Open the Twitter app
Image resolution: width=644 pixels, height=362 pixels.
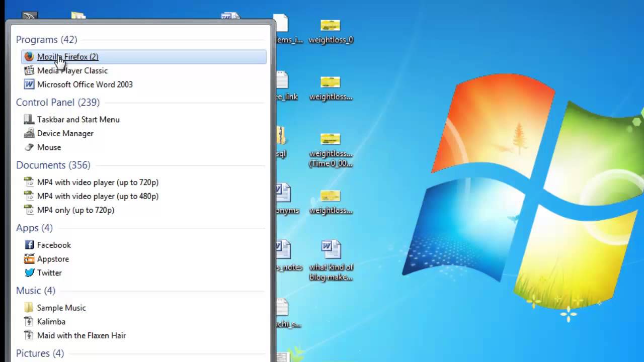49,273
